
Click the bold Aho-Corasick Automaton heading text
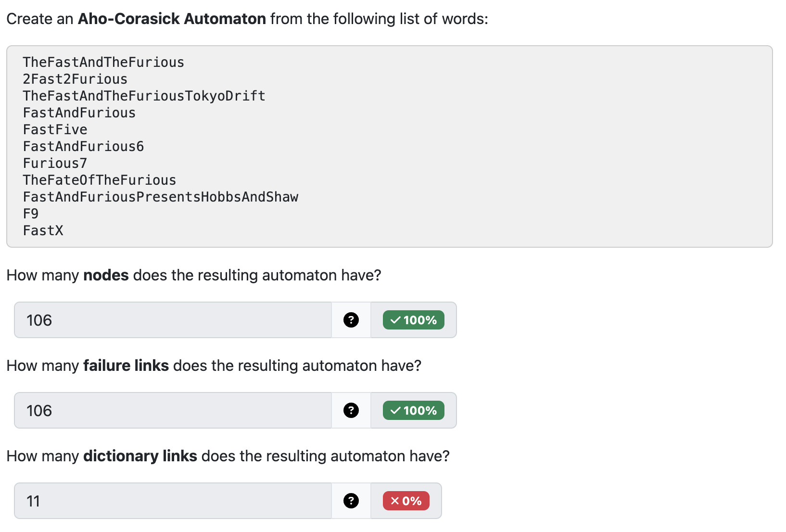172,19
